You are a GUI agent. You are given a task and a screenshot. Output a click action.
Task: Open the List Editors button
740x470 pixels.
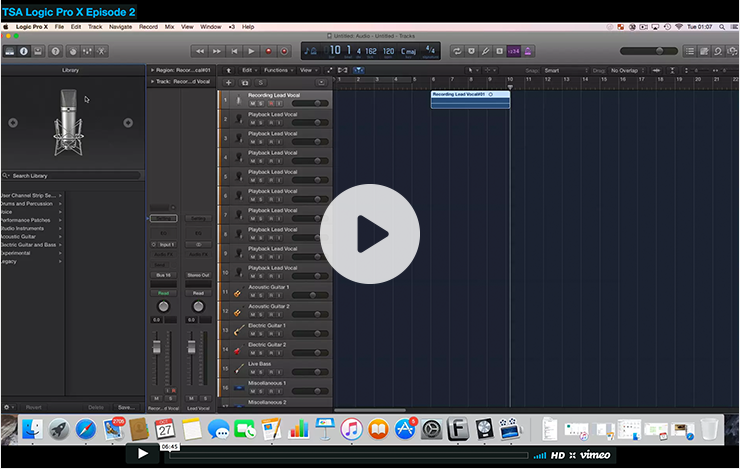tap(690, 51)
